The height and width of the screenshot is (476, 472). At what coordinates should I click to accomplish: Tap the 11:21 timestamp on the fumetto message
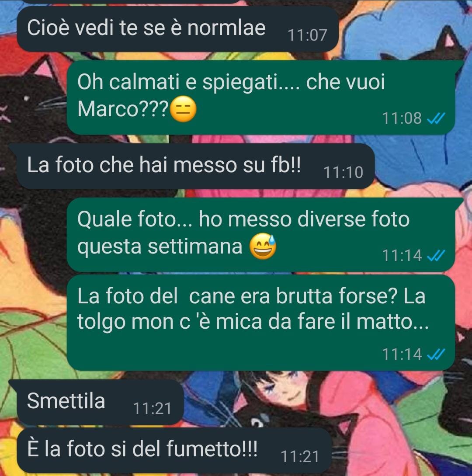(300, 457)
